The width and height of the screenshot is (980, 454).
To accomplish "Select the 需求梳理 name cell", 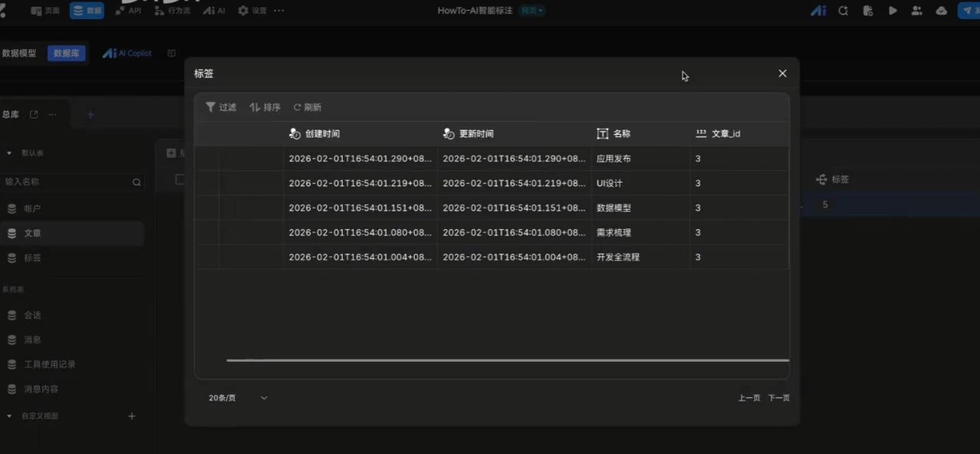I will [x=640, y=232].
